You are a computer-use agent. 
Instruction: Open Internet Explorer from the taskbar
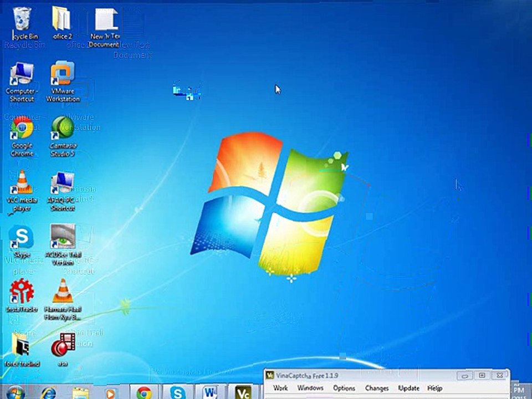[x=49, y=393]
